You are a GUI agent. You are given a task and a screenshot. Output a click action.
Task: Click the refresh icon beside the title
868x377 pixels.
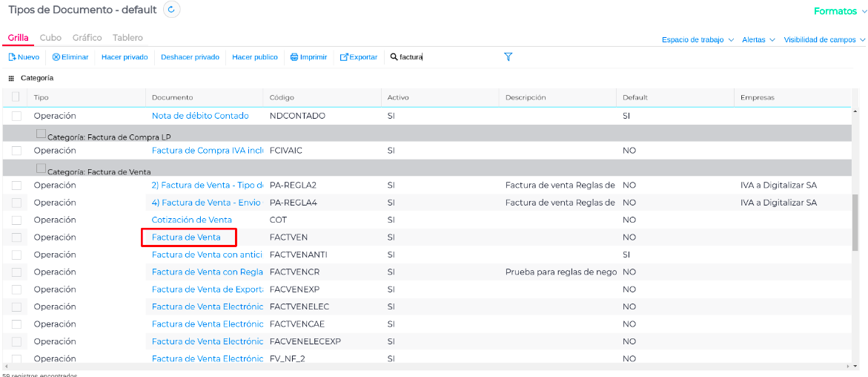click(x=171, y=10)
